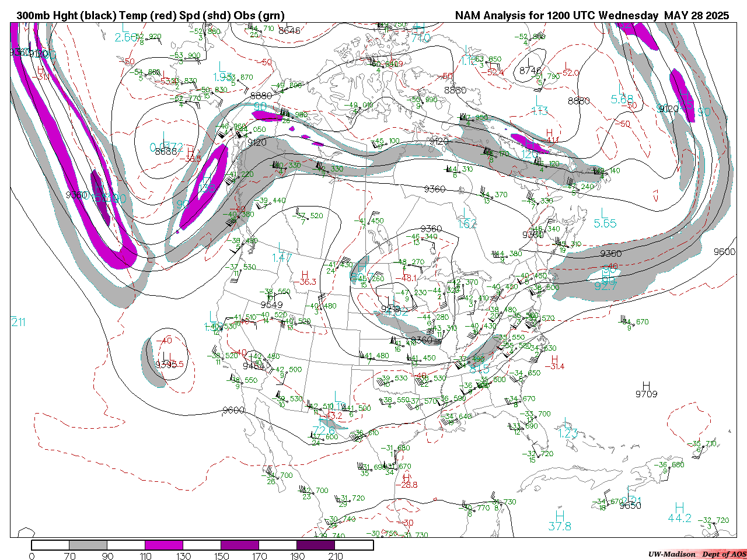Viewport: 747px width, 560px height.
Task: Click the red H marker labeled -36.3
Action: pyautogui.click(x=304, y=274)
